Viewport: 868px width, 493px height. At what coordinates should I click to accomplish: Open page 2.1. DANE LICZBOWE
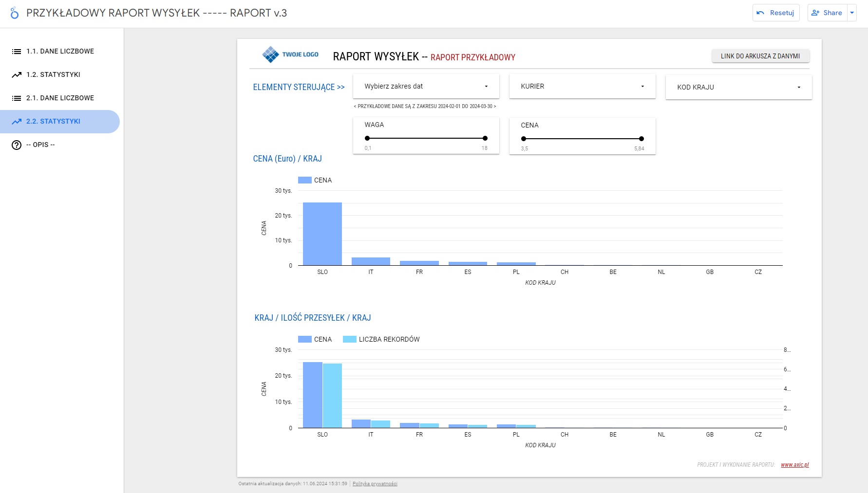[x=60, y=98]
